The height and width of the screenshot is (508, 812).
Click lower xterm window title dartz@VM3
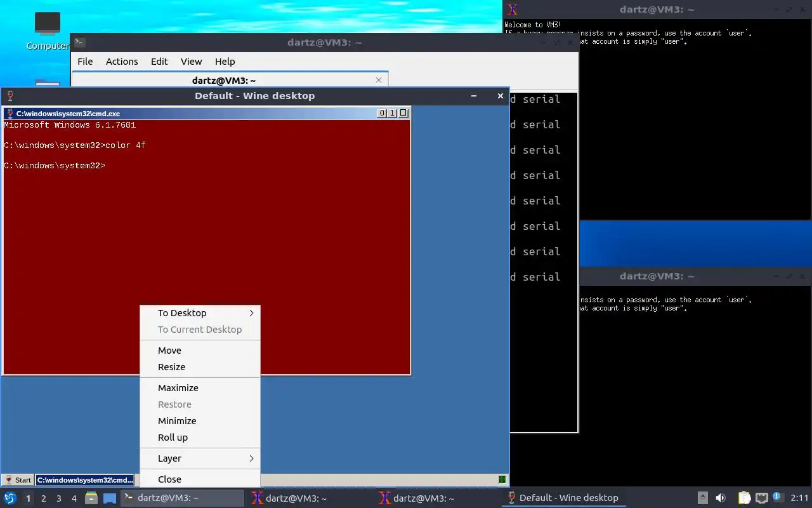tap(657, 276)
